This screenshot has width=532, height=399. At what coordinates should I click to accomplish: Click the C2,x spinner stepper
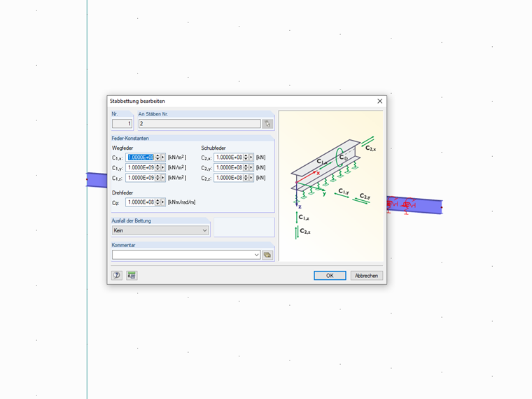[x=246, y=157]
